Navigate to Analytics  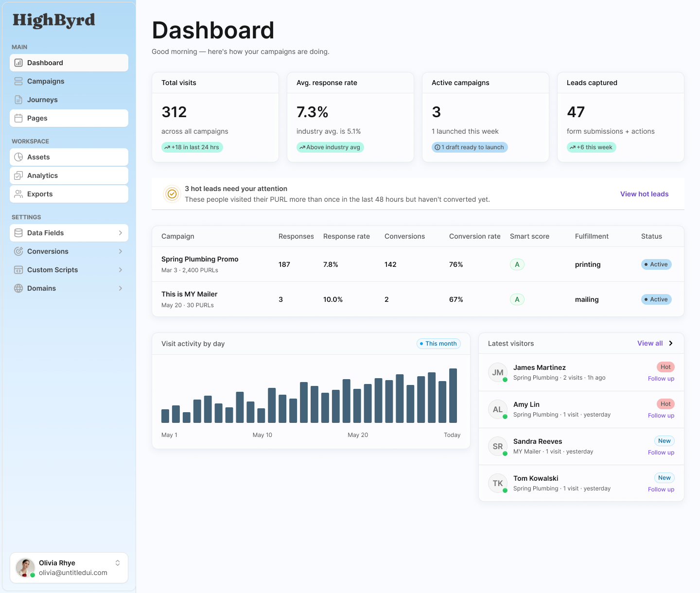(69, 175)
